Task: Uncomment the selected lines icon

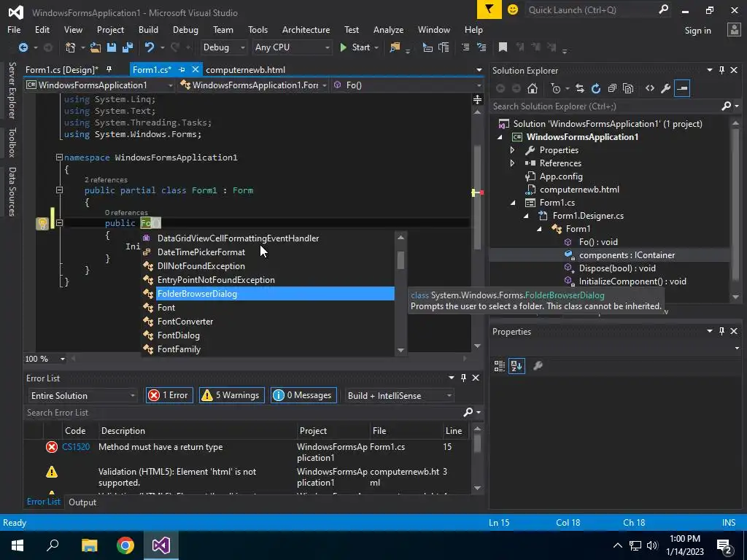Action: 481,47
